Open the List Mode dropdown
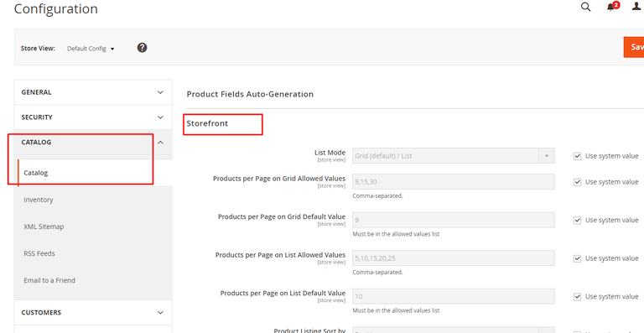Viewport: 644px width, 333px height. coord(454,156)
